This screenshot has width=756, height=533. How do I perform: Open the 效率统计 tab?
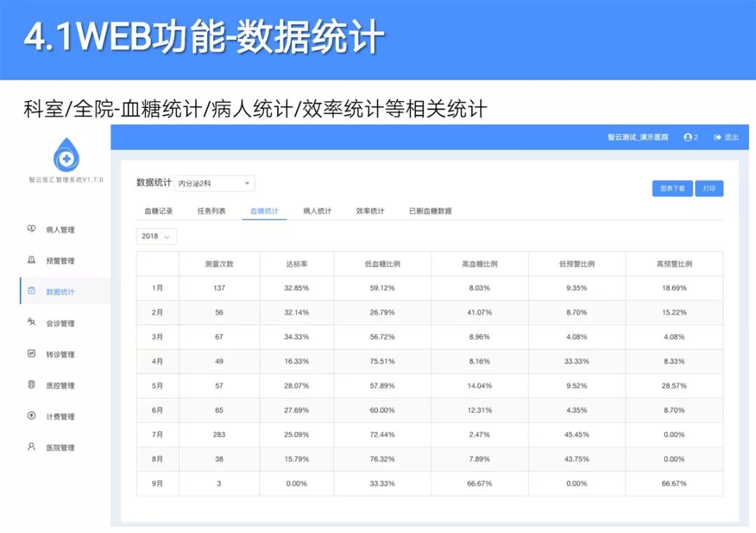pyautogui.click(x=370, y=211)
